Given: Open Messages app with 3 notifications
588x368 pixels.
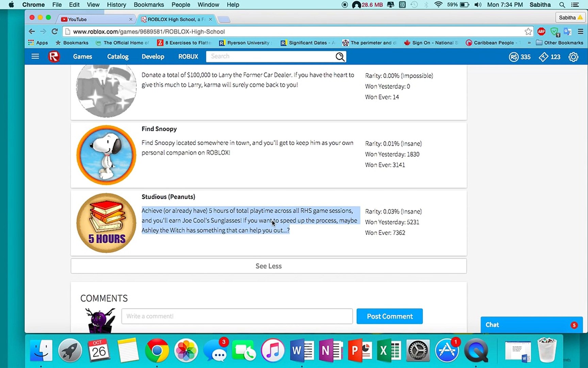Looking at the screenshot, I should 216,350.
